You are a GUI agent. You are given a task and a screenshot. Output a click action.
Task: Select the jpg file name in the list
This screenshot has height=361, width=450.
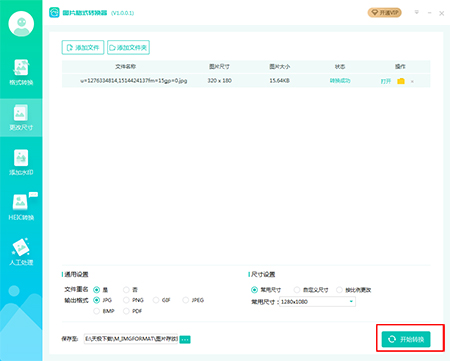[134, 81]
